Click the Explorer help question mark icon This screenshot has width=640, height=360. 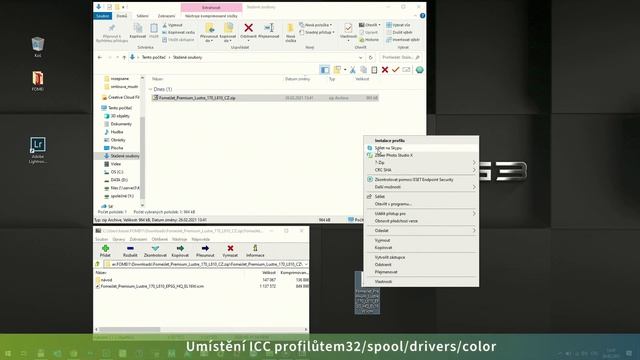click(x=422, y=16)
